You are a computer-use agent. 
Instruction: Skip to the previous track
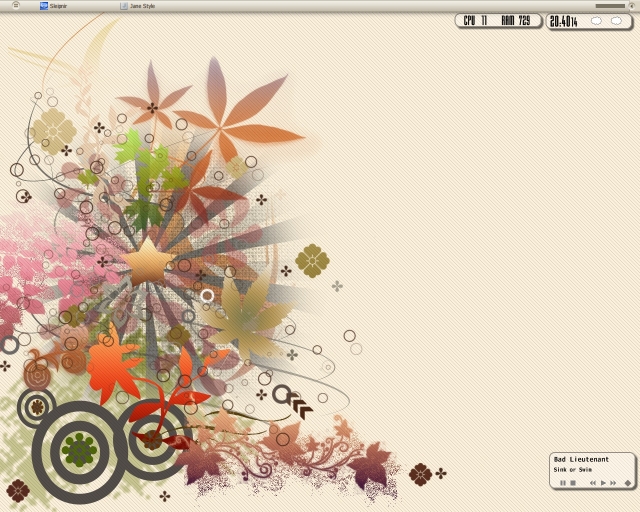pyautogui.click(x=593, y=483)
